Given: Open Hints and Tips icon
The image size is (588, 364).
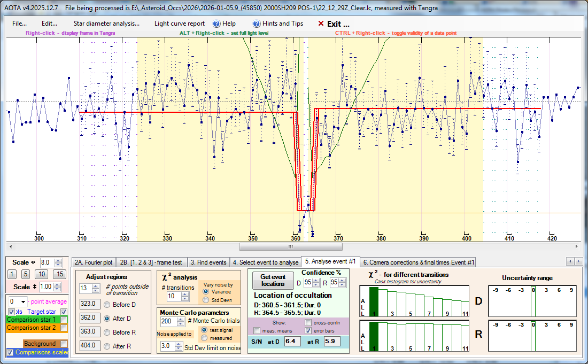Looking at the screenshot, I should 257,24.
